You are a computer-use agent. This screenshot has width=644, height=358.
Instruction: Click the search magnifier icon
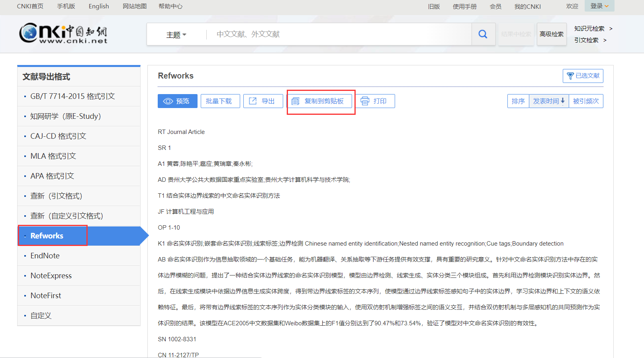click(x=483, y=34)
